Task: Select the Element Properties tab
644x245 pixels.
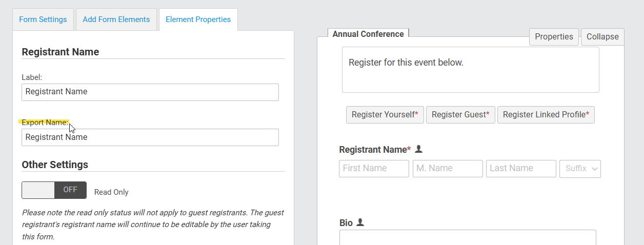Action: (x=198, y=19)
